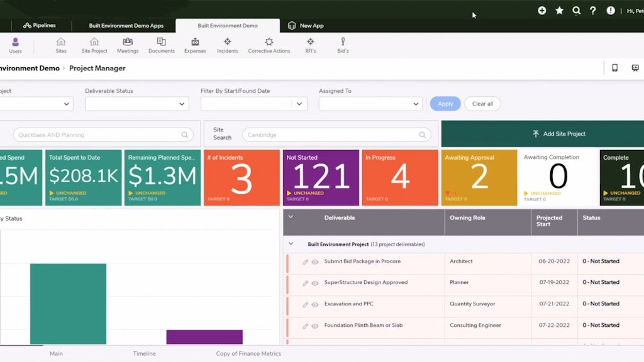Open the Assigned To dropdown
Screen dimensions: 644x362
(x=370, y=104)
